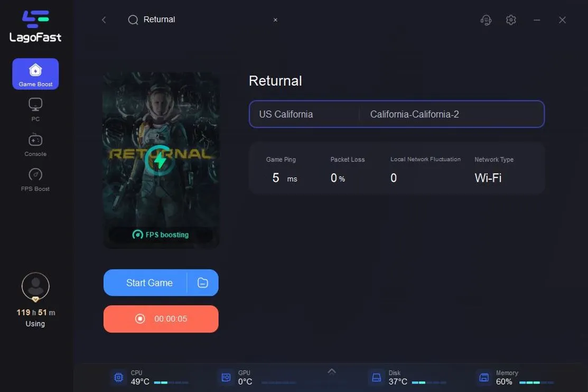Click the gold membership badge under avatar
588x392 pixels.
[35, 299]
